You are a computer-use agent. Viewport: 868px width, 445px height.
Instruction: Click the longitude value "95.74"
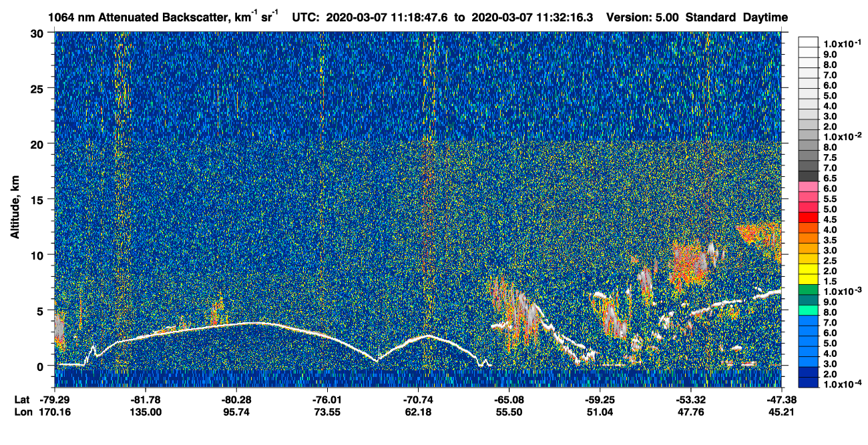tap(236, 412)
